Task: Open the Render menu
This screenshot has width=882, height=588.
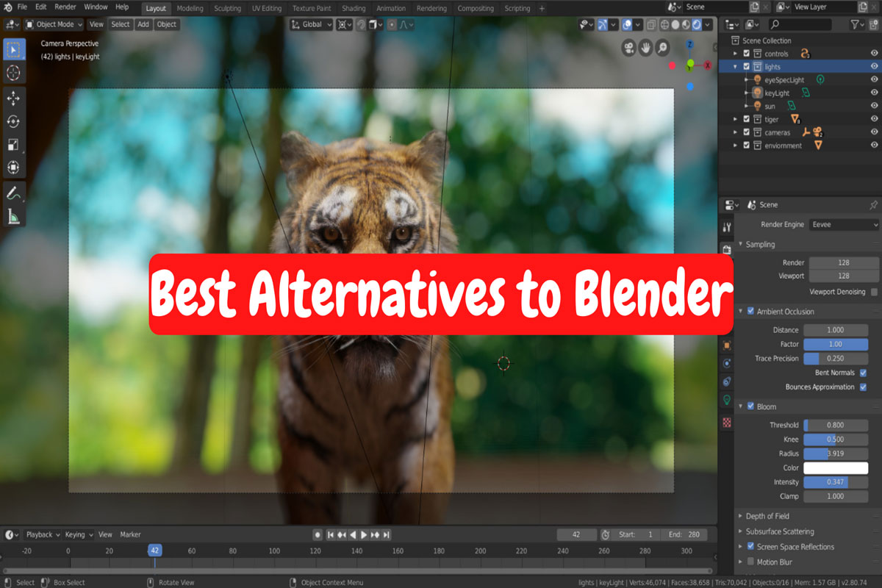Action: [65, 7]
